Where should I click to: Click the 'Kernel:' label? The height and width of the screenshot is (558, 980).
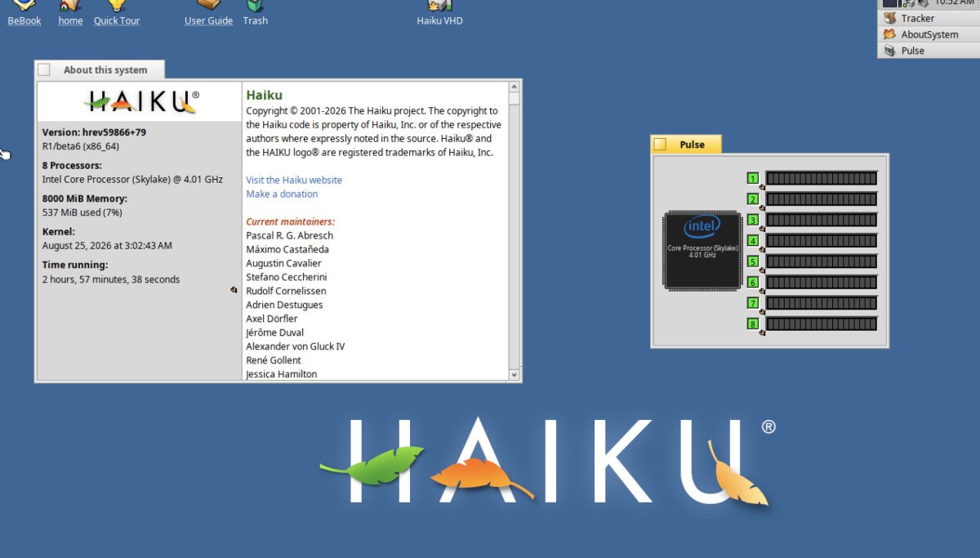click(x=59, y=232)
